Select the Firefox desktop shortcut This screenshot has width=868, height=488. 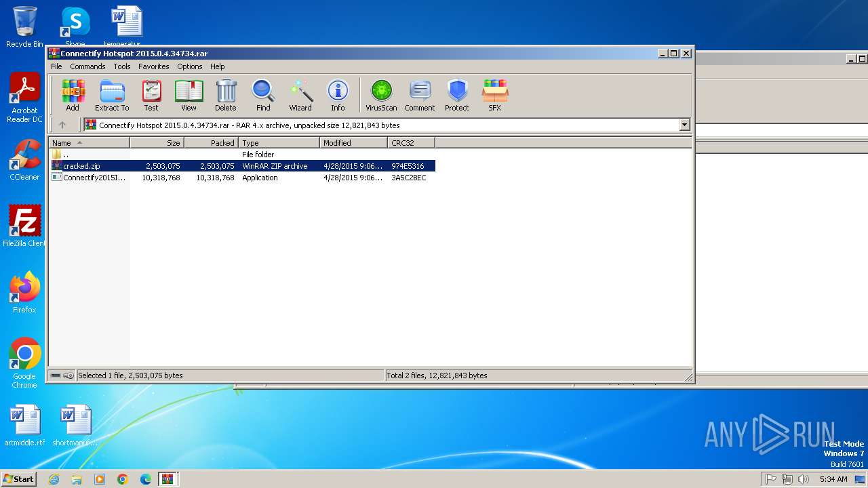[24, 293]
